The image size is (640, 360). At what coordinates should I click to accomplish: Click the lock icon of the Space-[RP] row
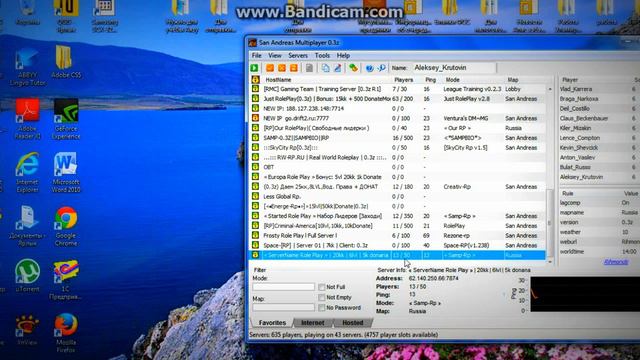(255, 245)
